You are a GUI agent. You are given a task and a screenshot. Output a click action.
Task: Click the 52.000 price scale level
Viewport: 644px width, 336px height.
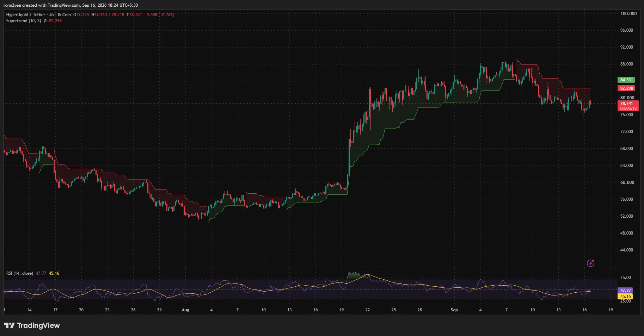[627, 216]
